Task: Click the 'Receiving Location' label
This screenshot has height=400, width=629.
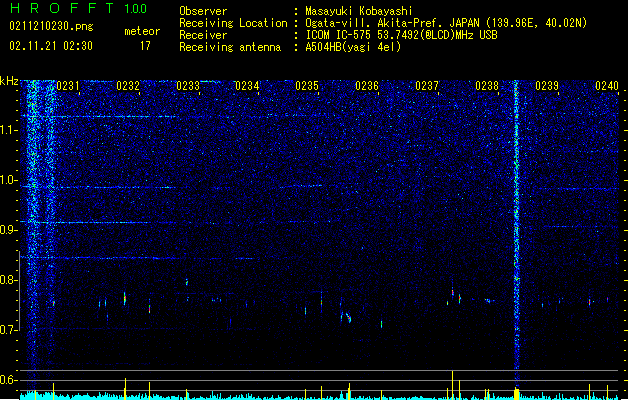Action: 233,23
